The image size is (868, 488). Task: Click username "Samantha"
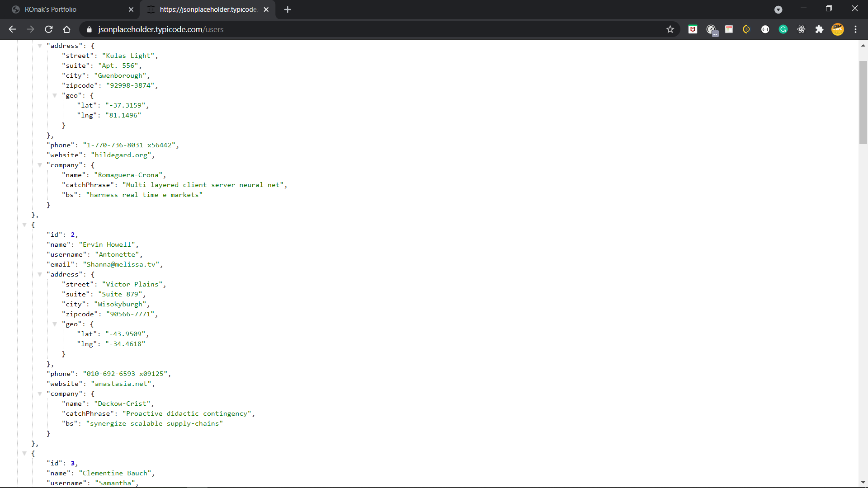point(115,483)
